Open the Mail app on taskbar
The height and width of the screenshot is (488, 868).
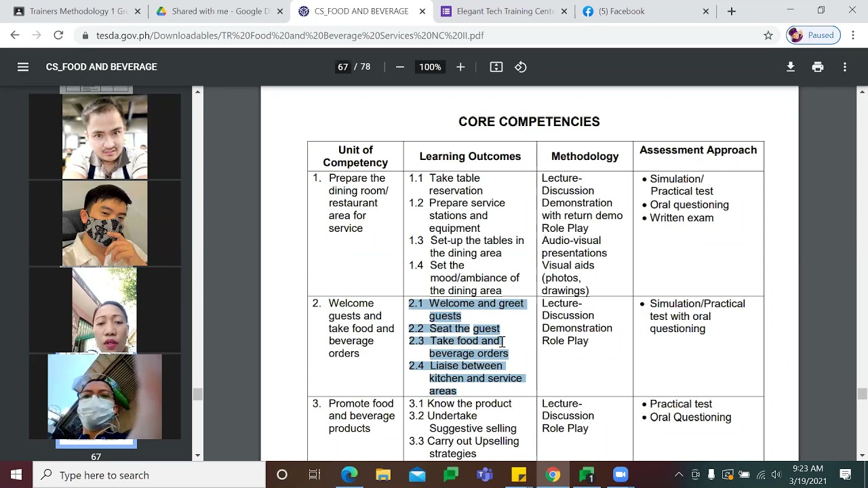[417, 475]
